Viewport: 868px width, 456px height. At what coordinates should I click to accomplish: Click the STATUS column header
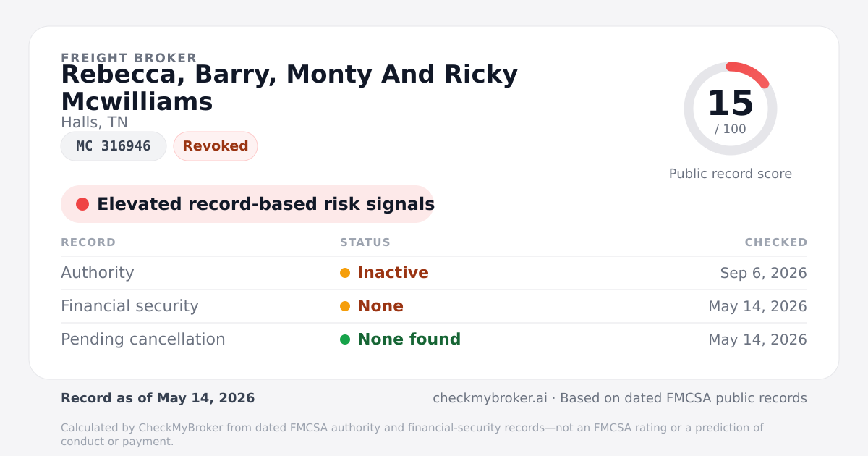(x=365, y=242)
